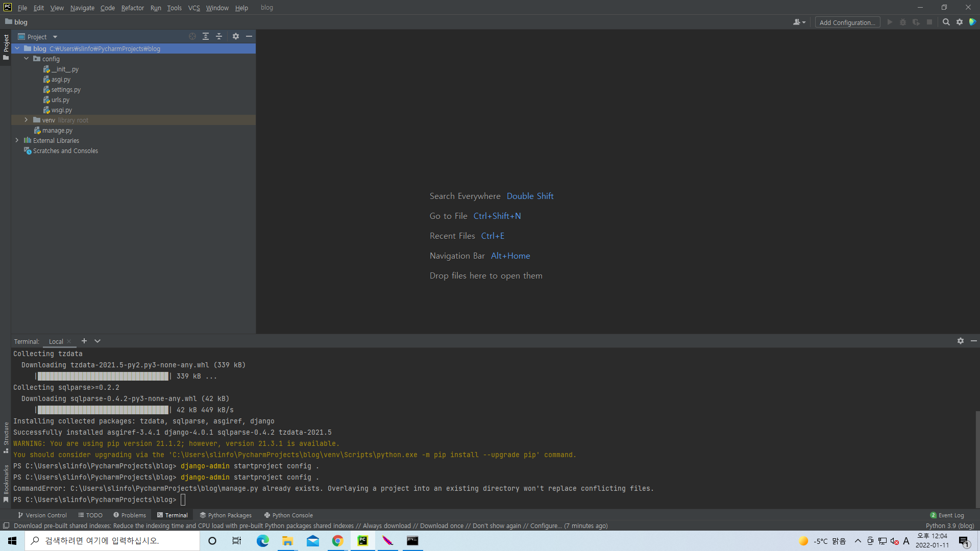Open IDE settings gear in top toolbar

[x=960, y=22]
